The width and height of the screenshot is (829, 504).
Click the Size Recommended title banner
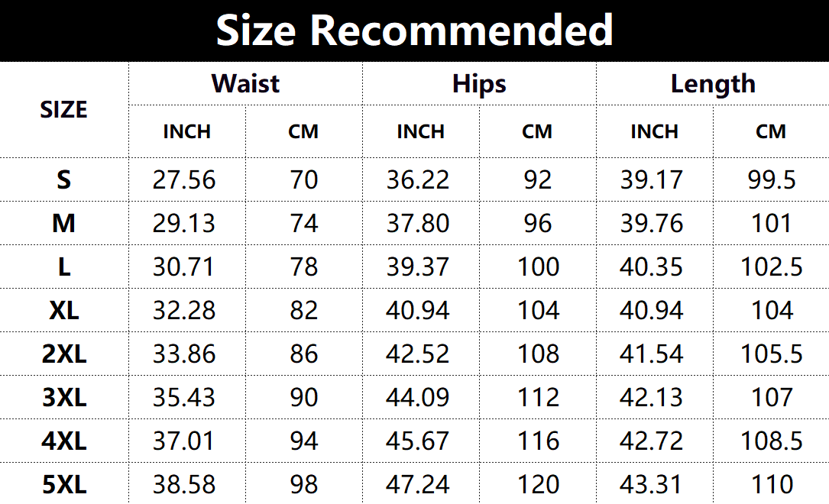click(414, 31)
